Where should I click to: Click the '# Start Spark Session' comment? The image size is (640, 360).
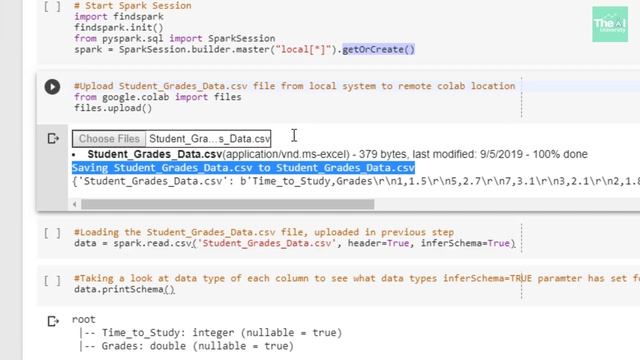(133, 6)
